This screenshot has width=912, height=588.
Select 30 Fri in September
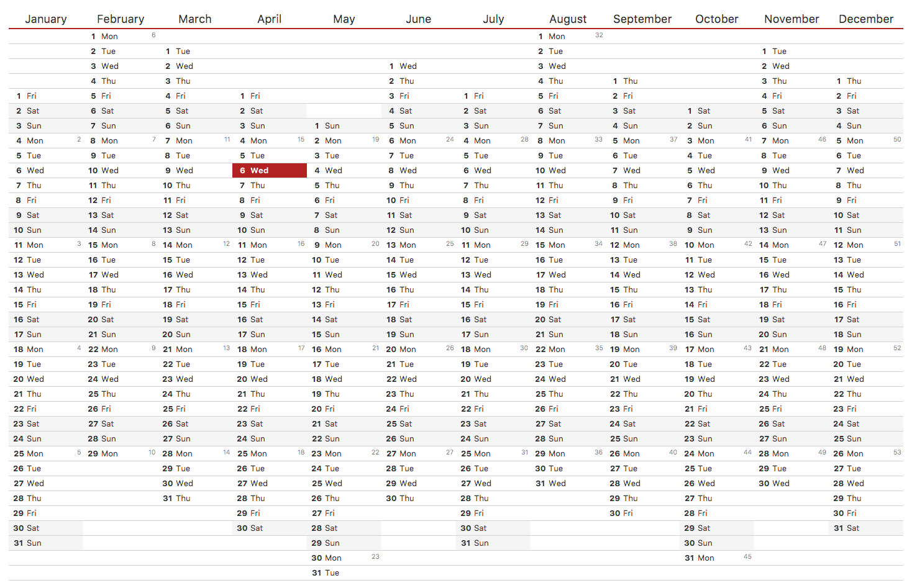[x=642, y=513]
